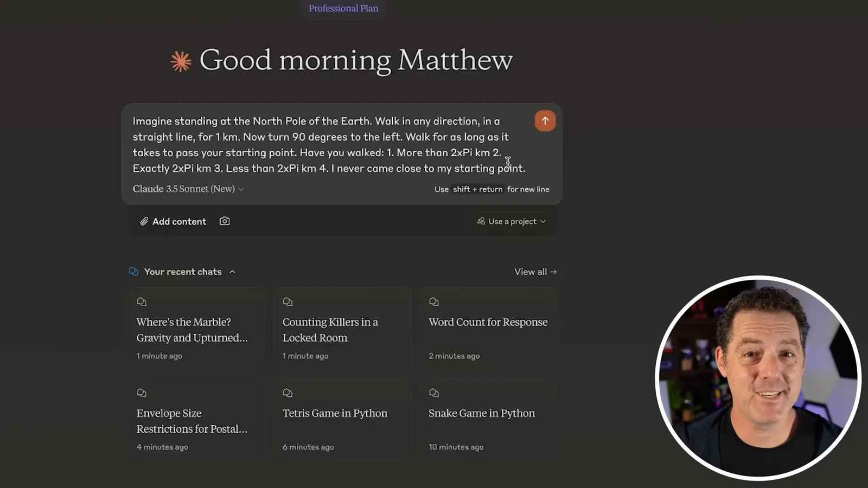868x488 pixels.
Task: Open Word Count for Response chat
Action: 488,329
